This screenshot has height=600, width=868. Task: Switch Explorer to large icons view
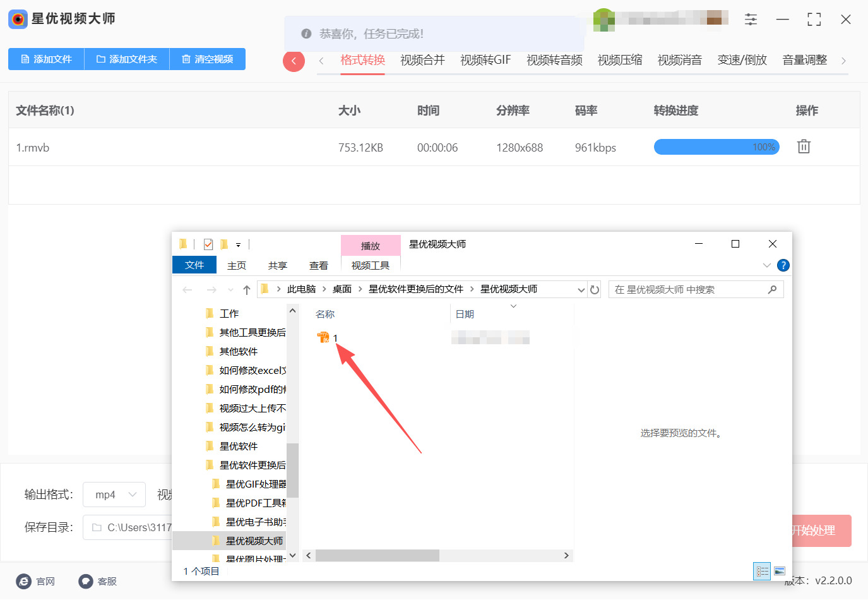(780, 571)
